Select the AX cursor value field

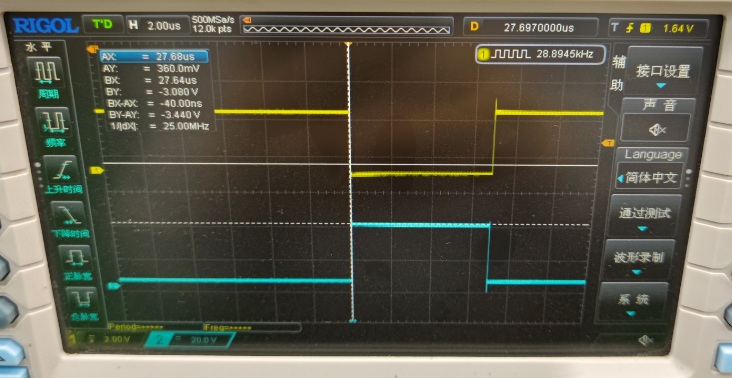click(x=154, y=57)
